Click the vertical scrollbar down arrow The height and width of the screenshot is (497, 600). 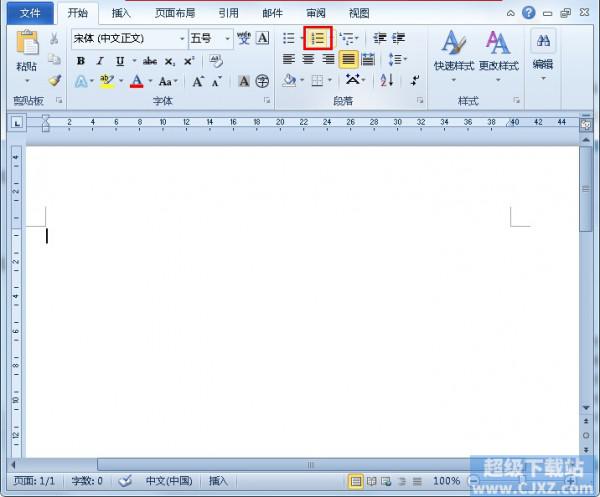pos(586,408)
